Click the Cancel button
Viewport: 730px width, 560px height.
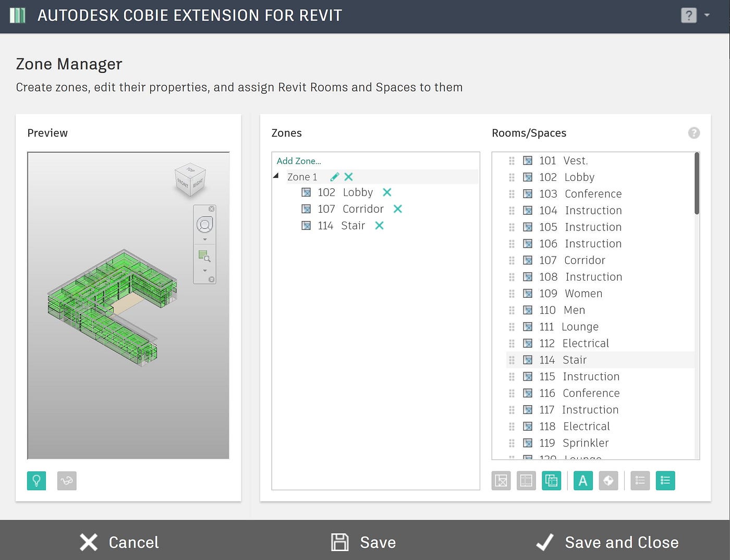point(119,542)
